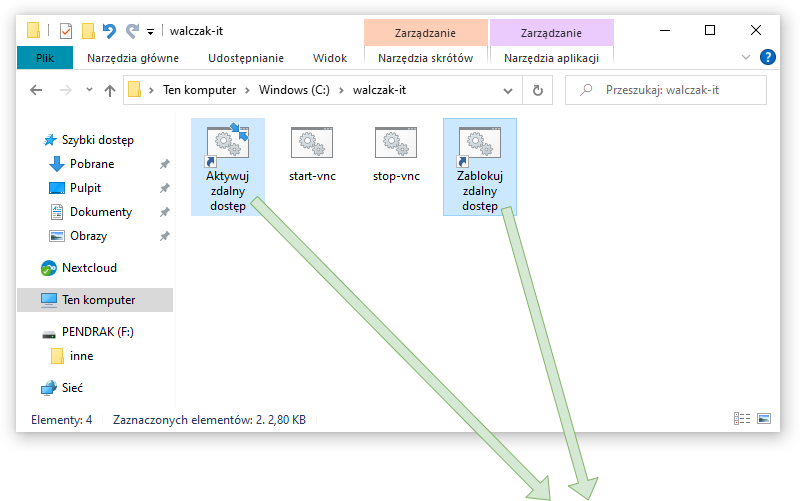Close the walczak-it window
Image resolution: width=807 pixels, height=501 pixels.
click(x=756, y=30)
